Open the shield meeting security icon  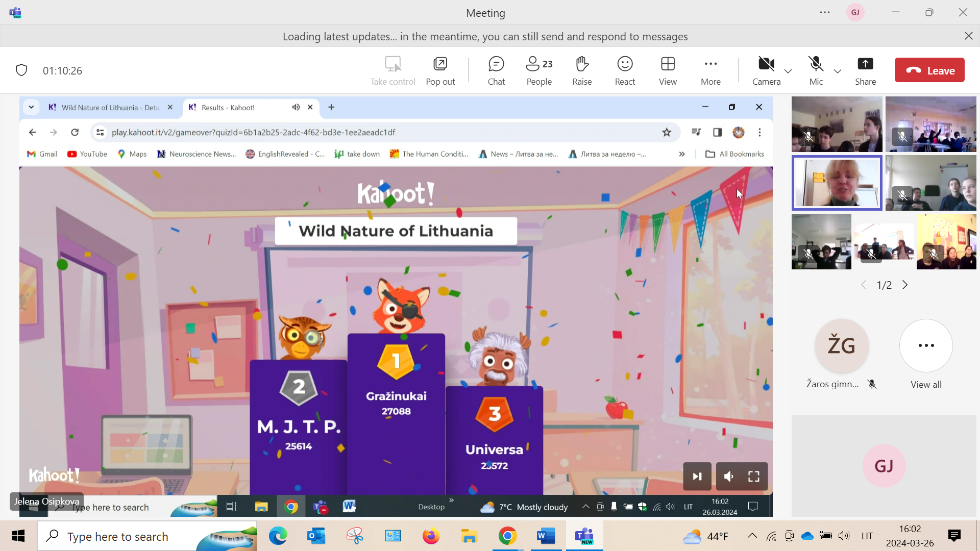tap(21, 70)
